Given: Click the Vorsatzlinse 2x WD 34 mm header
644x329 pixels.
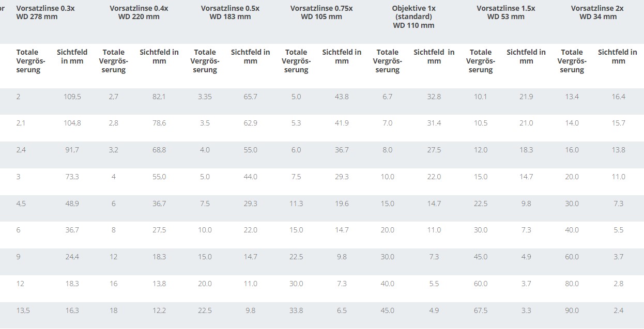Looking at the screenshot, I should click(597, 12).
